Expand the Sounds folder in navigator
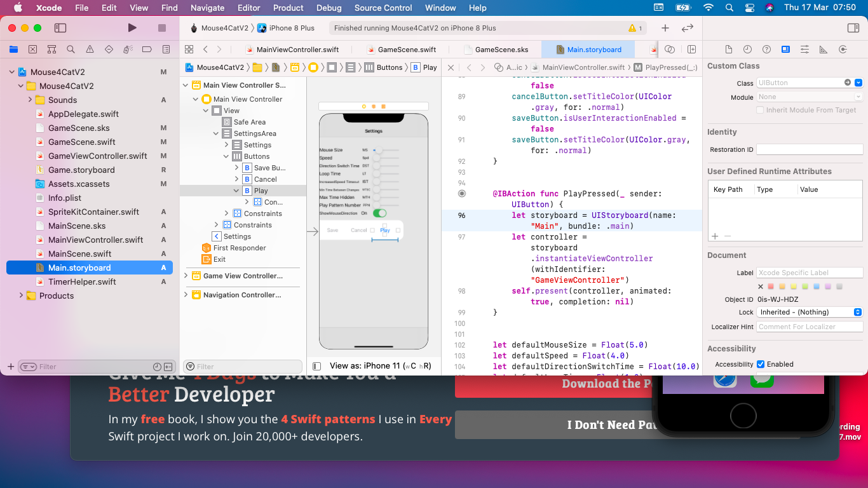Image resolution: width=868 pixels, height=488 pixels. [30, 100]
